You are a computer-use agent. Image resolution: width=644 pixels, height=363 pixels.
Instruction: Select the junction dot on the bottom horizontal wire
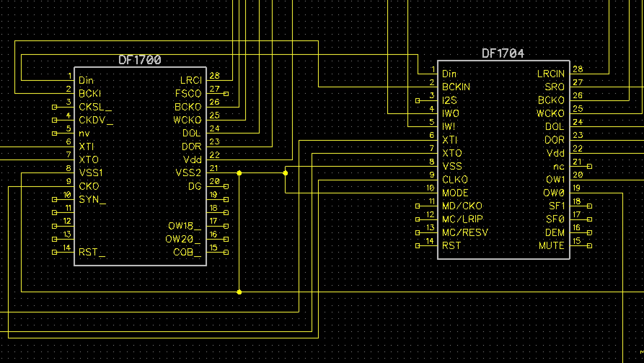pos(239,292)
